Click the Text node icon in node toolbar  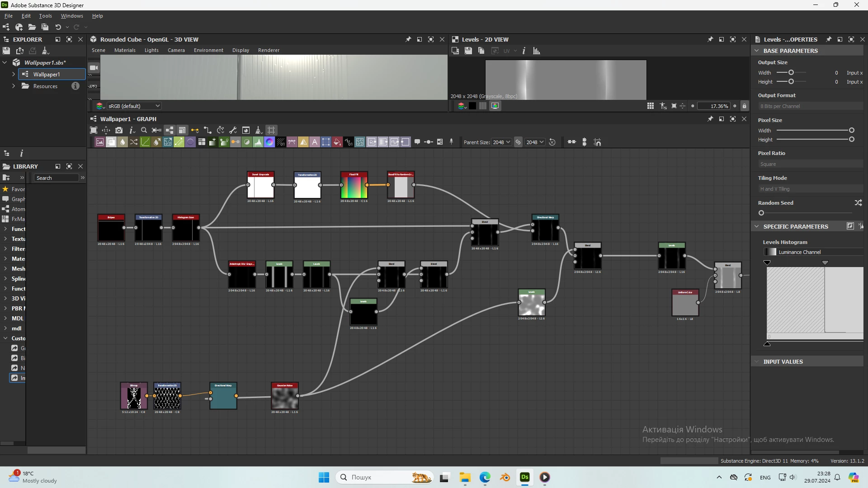click(315, 142)
